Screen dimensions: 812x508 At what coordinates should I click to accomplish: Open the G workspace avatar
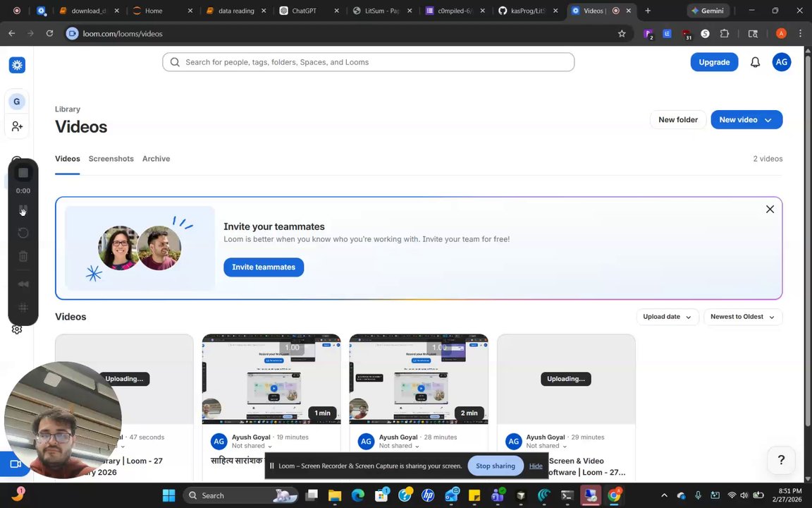[x=17, y=102]
